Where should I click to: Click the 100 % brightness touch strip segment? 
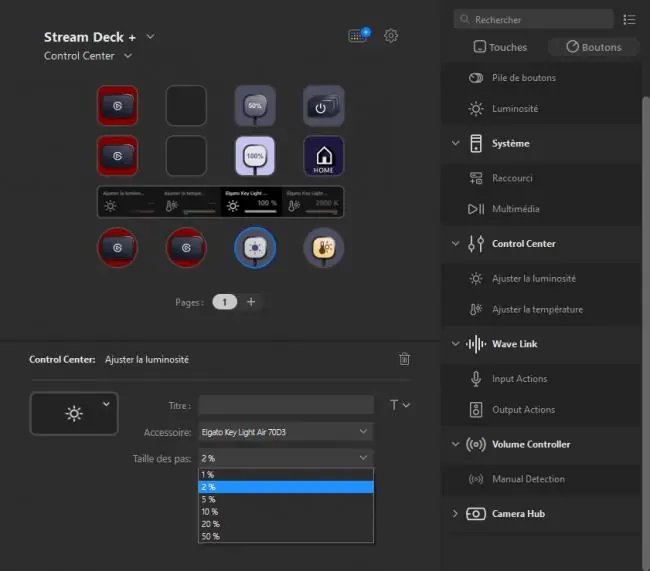(x=251, y=202)
